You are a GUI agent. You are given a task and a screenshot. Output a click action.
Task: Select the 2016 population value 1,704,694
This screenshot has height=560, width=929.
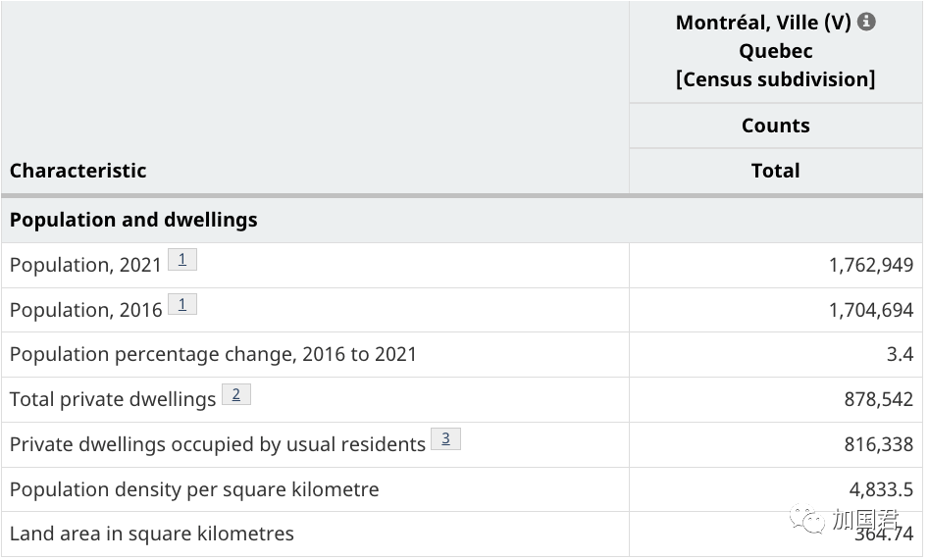(x=870, y=310)
